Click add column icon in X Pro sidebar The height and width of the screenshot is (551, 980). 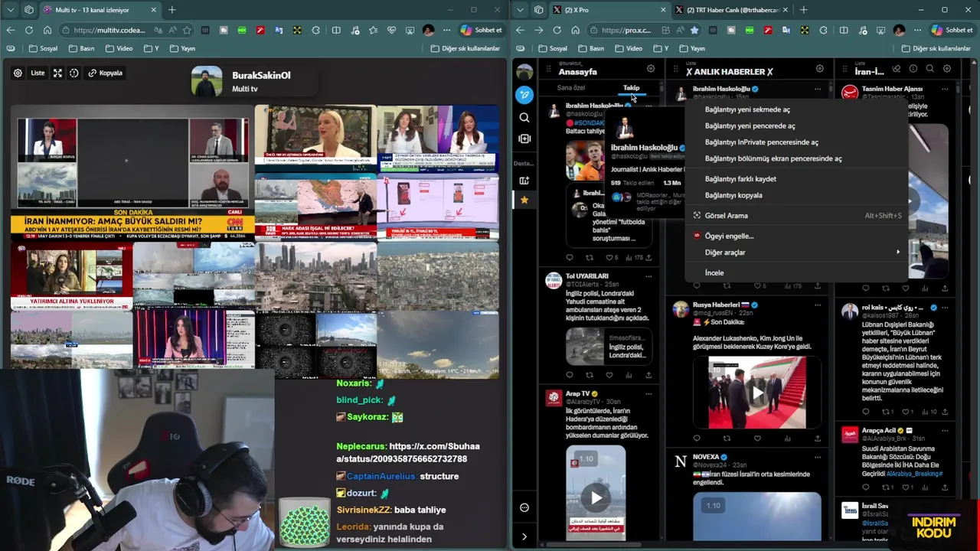[524, 139]
